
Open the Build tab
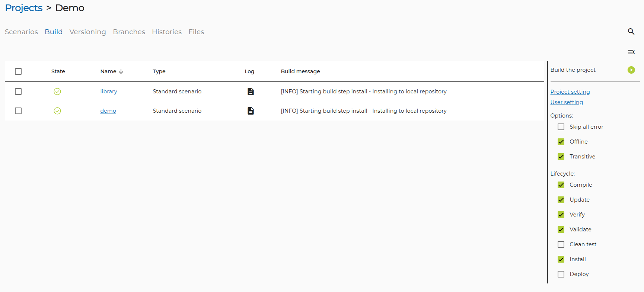pos(54,32)
